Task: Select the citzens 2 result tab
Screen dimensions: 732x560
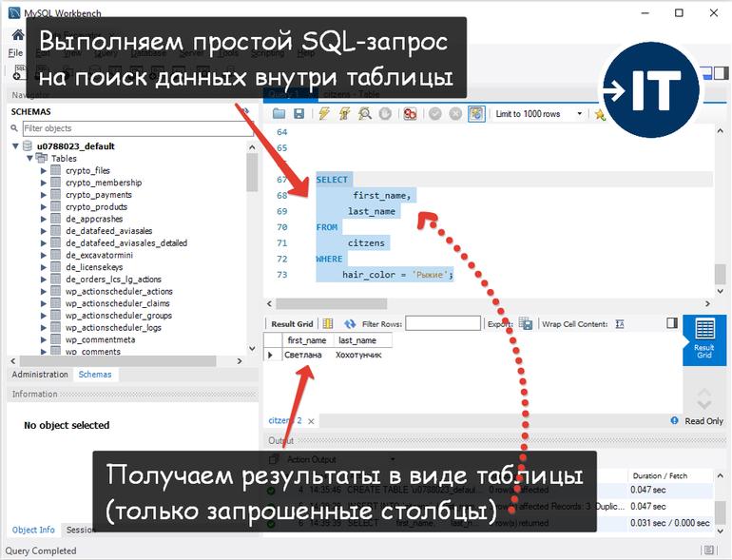Action: pyautogui.click(x=285, y=420)
